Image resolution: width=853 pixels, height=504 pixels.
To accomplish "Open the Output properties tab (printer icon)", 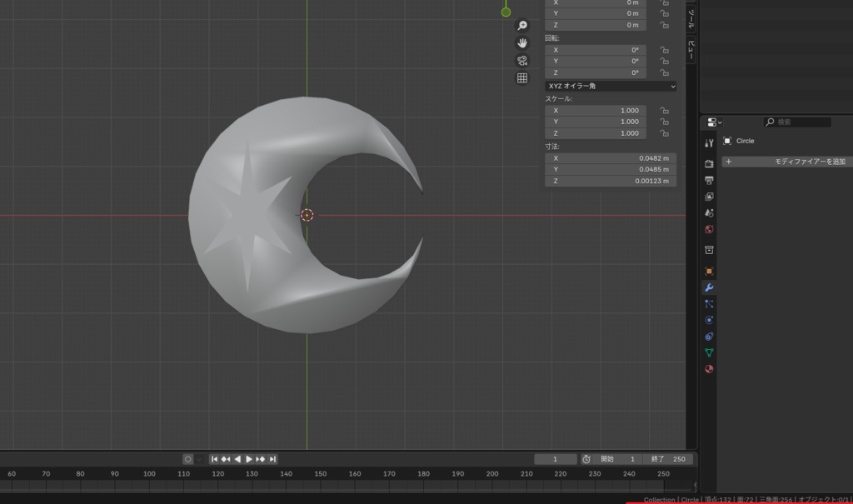I will coord(709,180).
